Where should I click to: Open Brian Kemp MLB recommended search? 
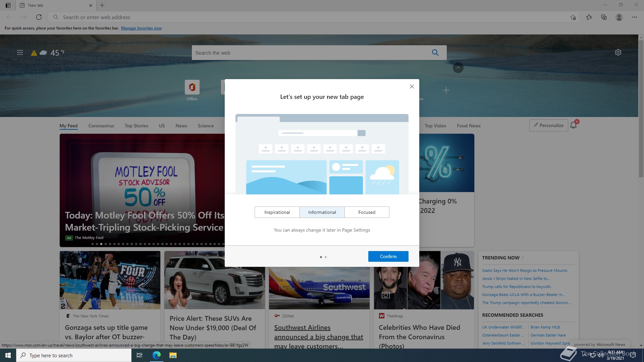pos(545,327)
